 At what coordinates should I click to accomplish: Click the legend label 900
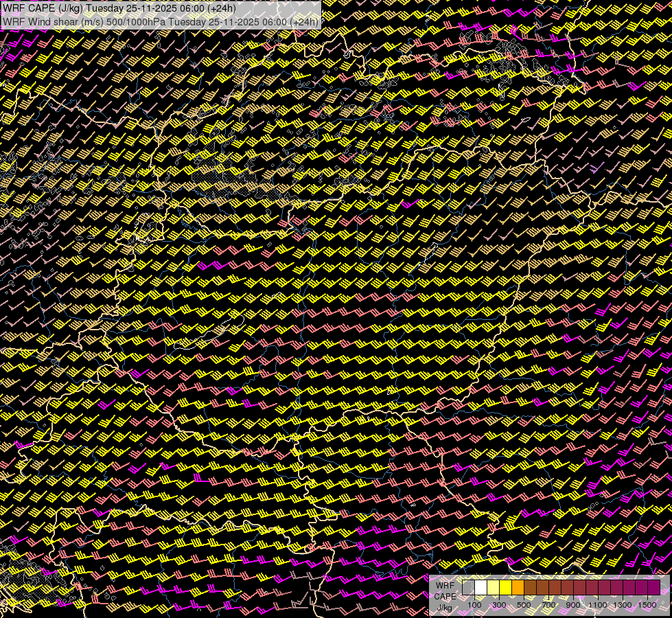pos(573,605)
